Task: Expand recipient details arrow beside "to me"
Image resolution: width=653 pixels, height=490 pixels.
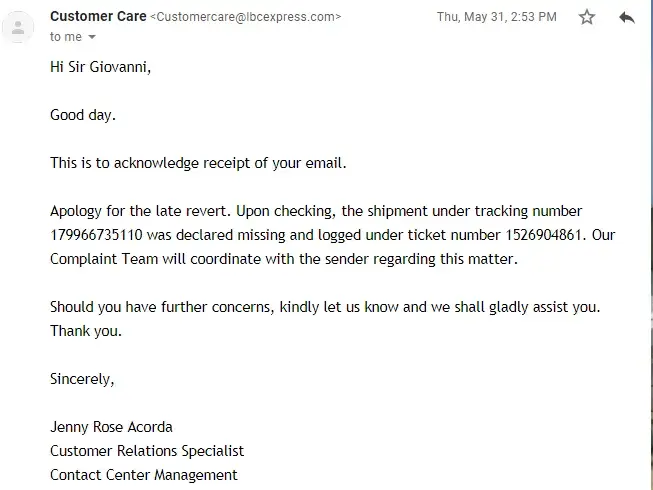Action: 93,37
